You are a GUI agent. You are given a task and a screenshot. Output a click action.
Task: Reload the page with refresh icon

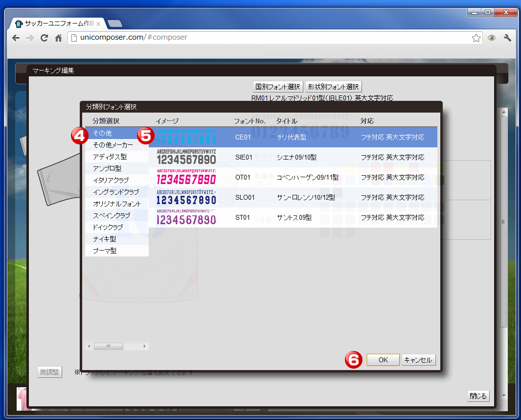point(44,38)
